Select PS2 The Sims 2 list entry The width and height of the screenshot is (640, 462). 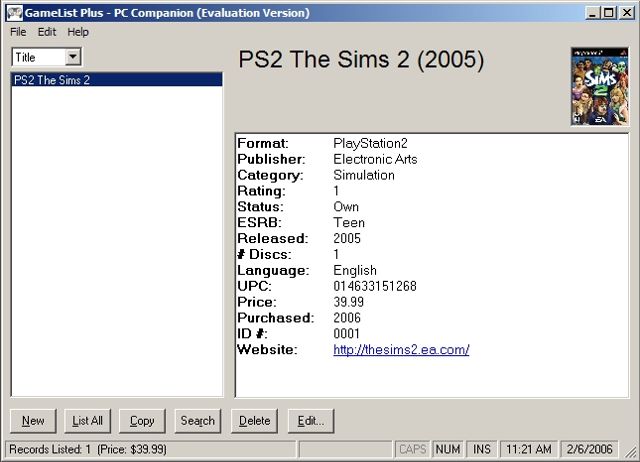[117, 80]
